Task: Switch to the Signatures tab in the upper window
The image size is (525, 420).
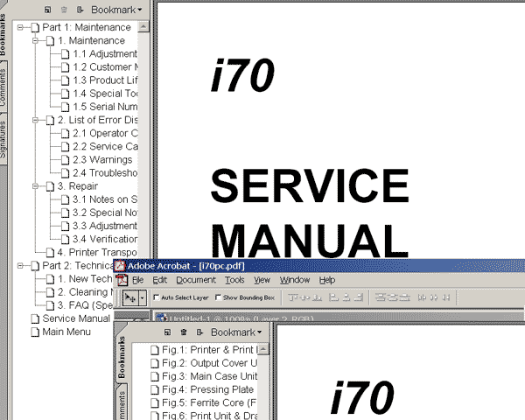Action: point(3,139)
